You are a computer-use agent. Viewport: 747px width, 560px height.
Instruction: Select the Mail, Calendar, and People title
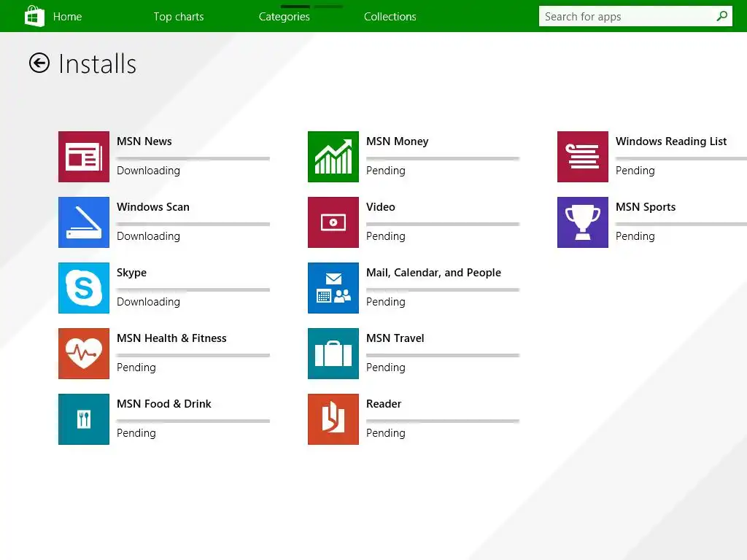coord(433,273)
